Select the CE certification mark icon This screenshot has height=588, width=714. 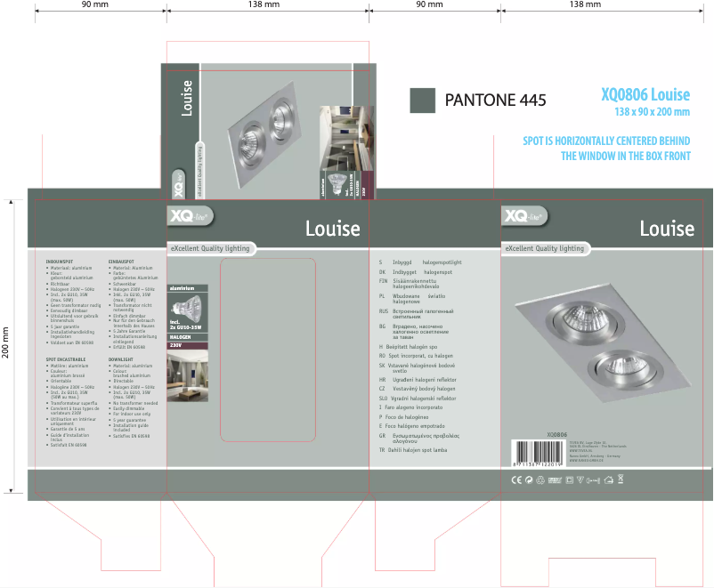517,479
